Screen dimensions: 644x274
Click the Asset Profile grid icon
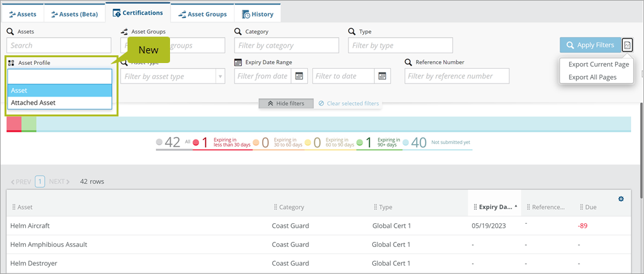point(11,63)
